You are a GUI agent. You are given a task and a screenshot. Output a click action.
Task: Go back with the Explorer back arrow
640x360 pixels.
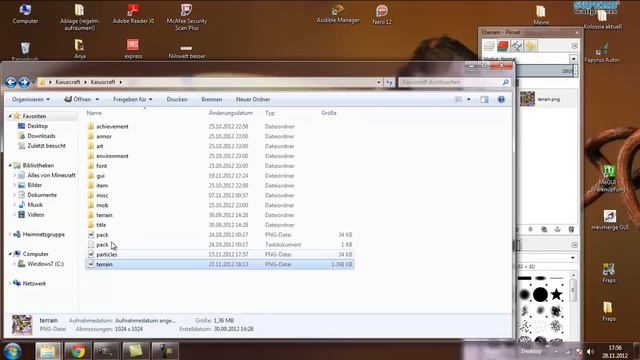coord(11,82)
